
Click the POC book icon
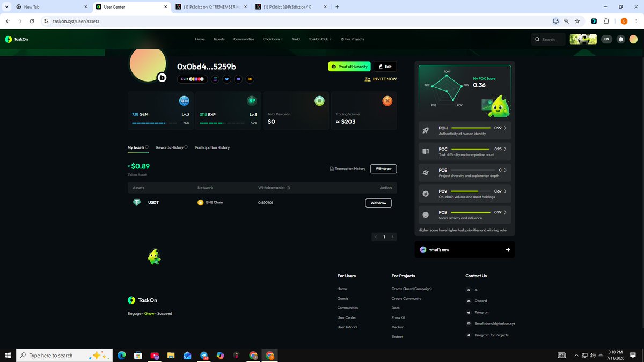coord(426,151)
